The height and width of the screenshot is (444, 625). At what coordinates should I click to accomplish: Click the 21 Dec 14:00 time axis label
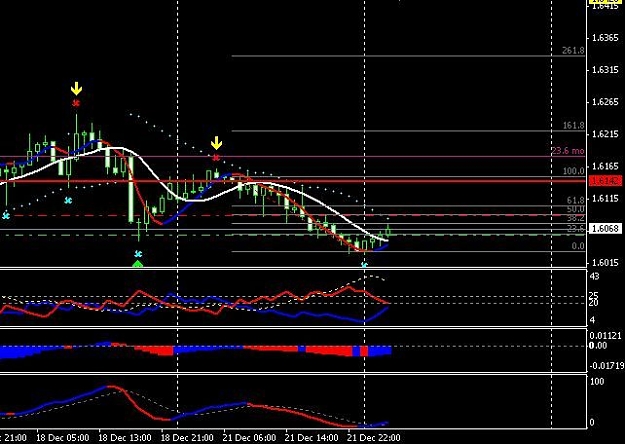(312, 438)
